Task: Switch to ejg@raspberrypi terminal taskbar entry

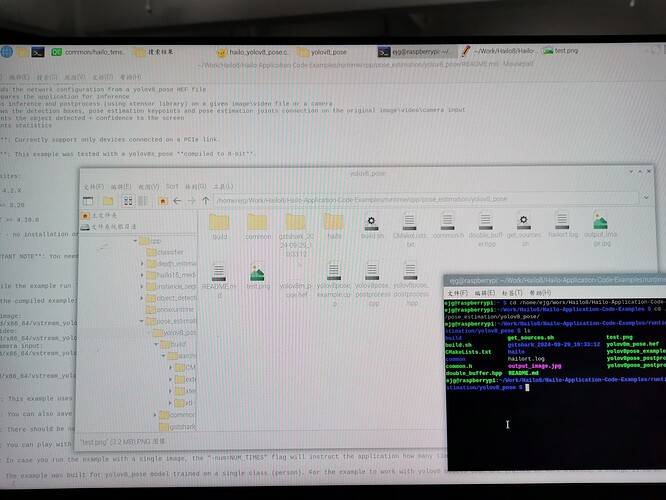Action: pyautogui.click(x=416, y=52)
